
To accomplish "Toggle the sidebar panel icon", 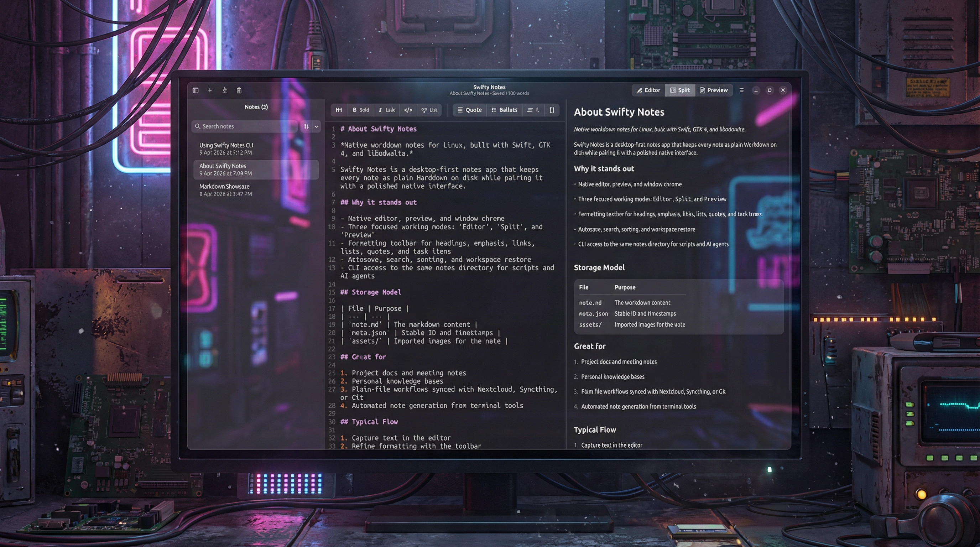I will pos(196,90).
